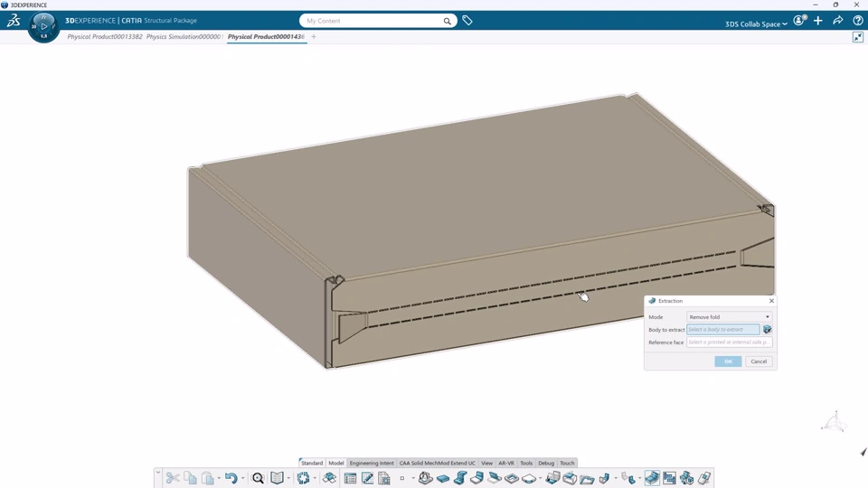Click the plus Add icon in top bar
The height and width of the screenshot is (488, 868).
coord(818,21)
